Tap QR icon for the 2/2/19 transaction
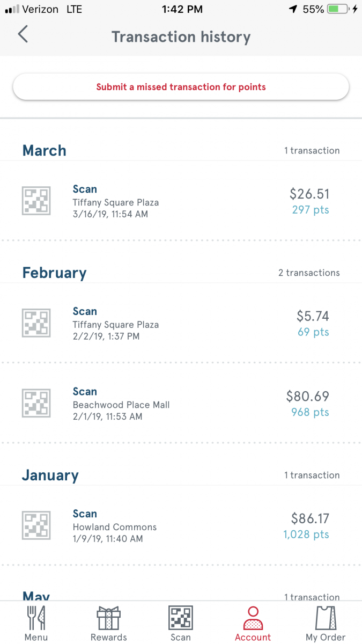 click(x=36, y=323)
